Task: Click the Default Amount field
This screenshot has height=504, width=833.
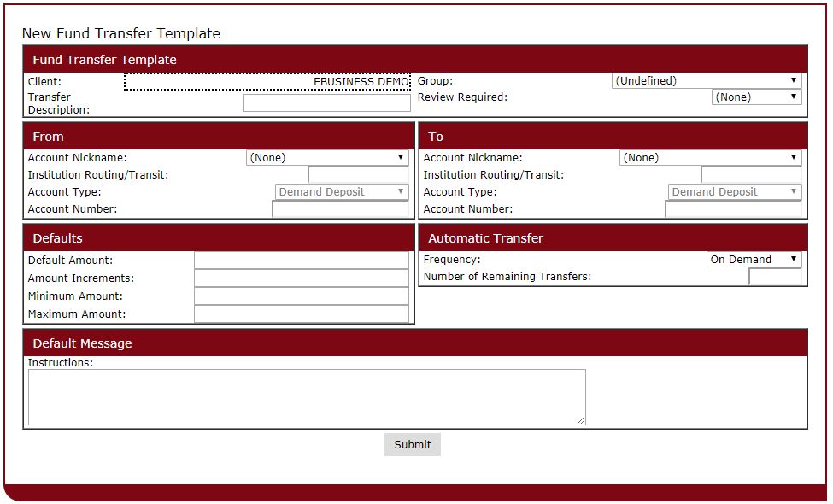Action: point(302,260)
